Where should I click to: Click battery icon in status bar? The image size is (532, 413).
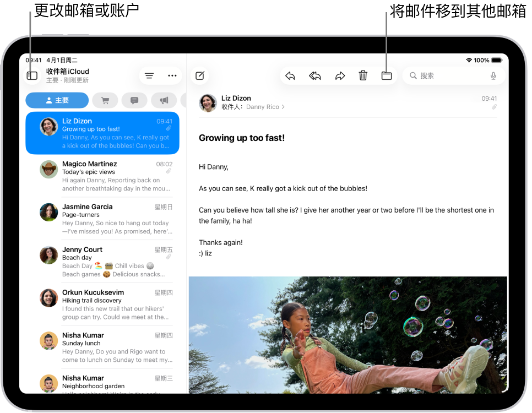tap(497, 60)
